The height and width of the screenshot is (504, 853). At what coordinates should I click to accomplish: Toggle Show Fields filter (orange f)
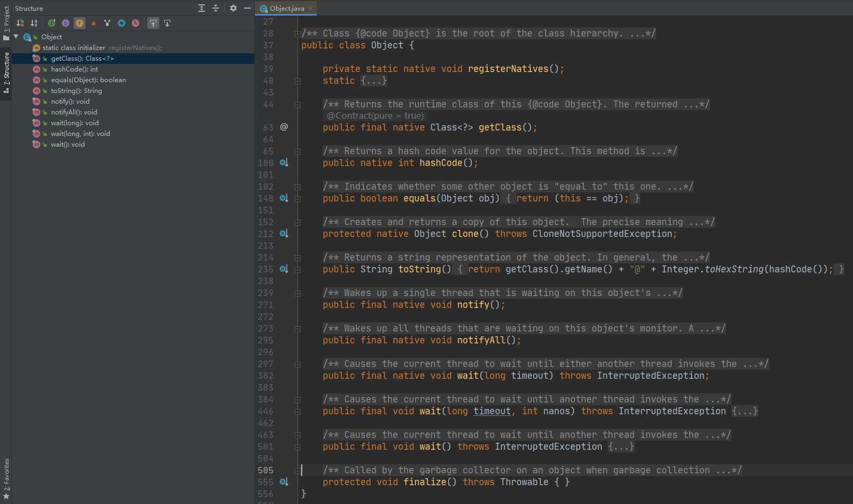coord(80,23)
